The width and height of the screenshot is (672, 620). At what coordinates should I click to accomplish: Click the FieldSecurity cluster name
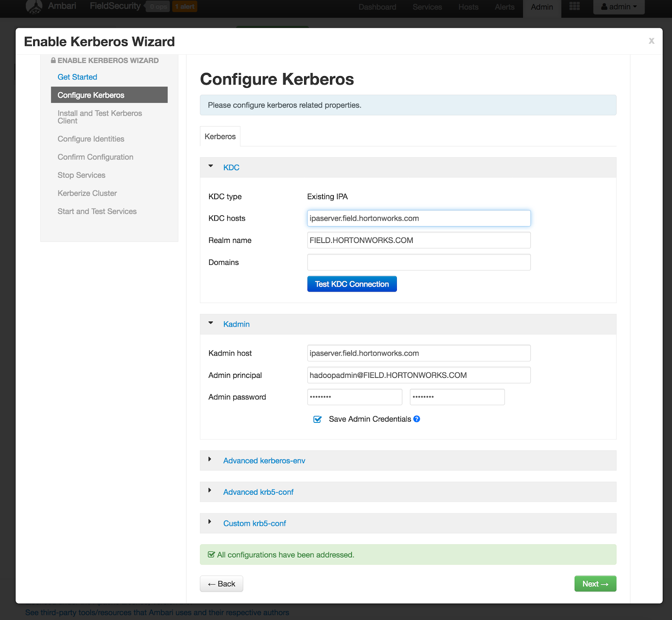115,6
